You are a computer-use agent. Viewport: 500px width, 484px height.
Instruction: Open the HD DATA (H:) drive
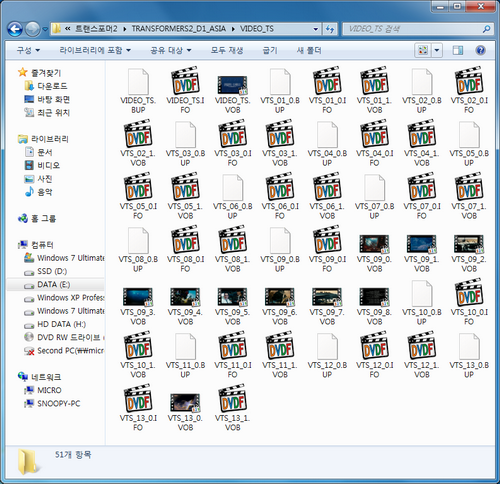[62, 324]
